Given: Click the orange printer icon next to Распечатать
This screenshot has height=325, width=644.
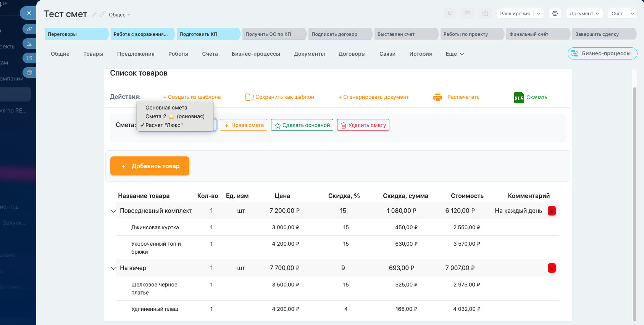Looking at the screenshot, I should click(x=437, y=97).
